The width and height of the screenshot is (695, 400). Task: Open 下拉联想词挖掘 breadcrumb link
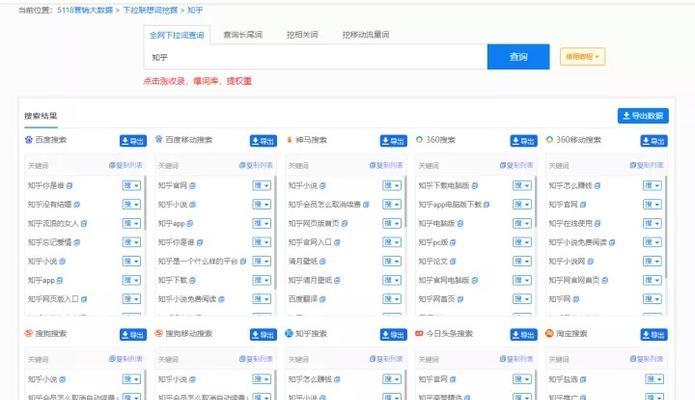point(150,10)
